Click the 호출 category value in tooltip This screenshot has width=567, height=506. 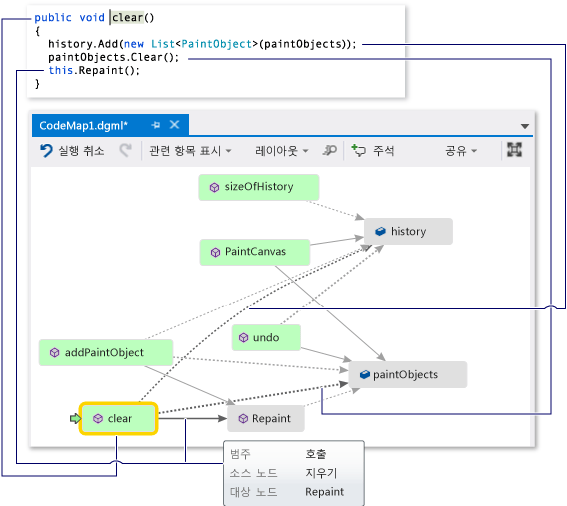(316, 454)
